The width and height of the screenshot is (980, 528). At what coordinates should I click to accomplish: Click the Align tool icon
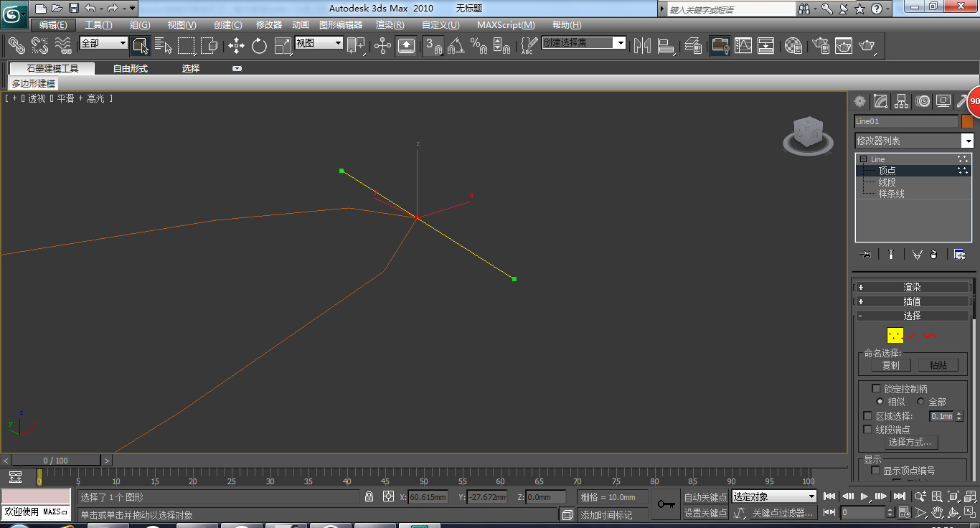666,46
